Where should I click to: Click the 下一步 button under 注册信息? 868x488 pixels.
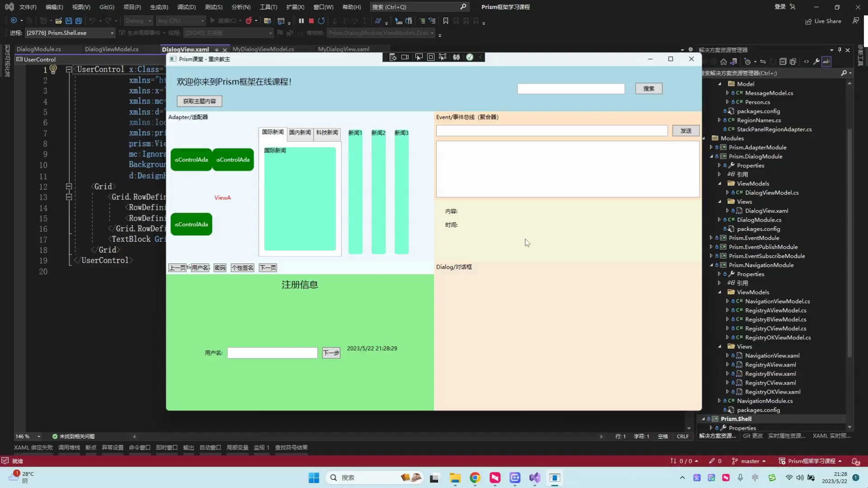tap(331, 352)
